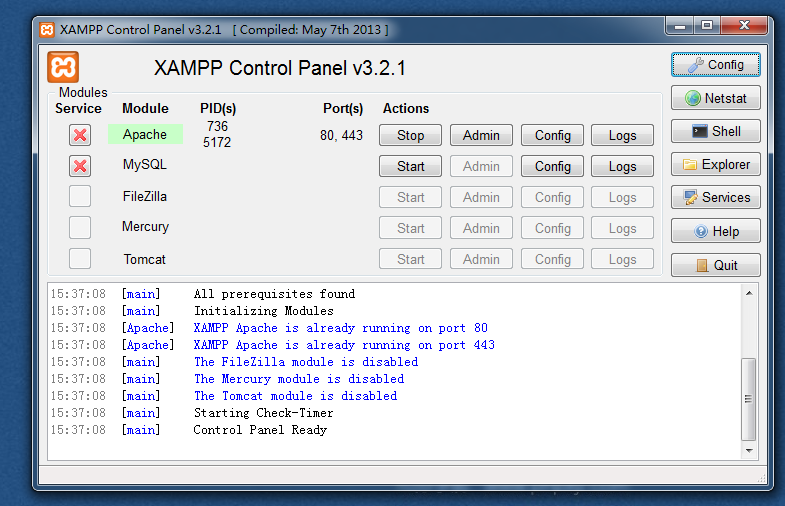The width and height of the screenshot is (785, 506).
Task: Toggle the FileZilla service checkbox
Action: 80,196
